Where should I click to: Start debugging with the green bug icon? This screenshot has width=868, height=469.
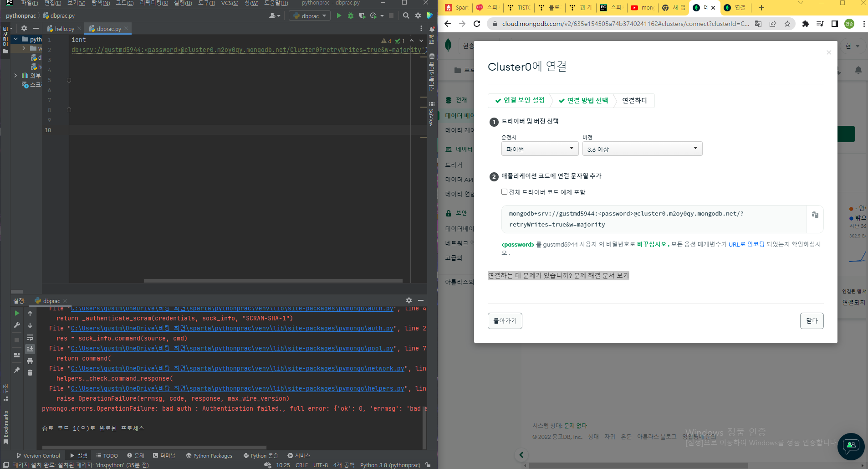click(x=350, y=15)
